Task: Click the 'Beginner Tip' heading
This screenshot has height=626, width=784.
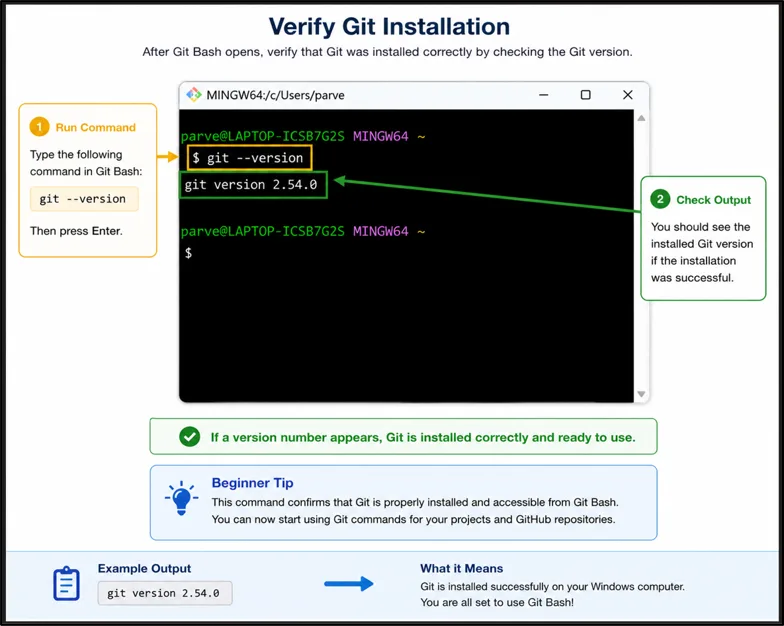Action: click(252, 483)
